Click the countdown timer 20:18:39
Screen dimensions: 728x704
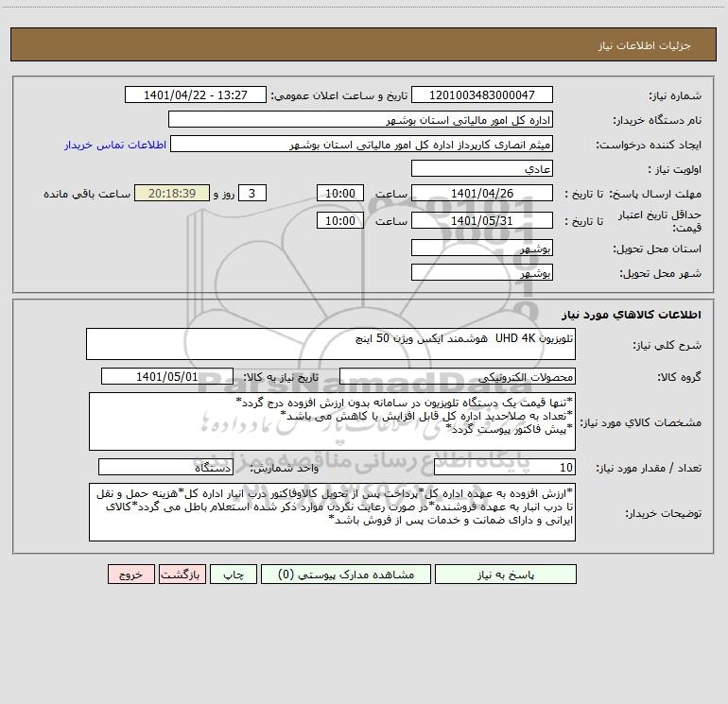(172, 193)
